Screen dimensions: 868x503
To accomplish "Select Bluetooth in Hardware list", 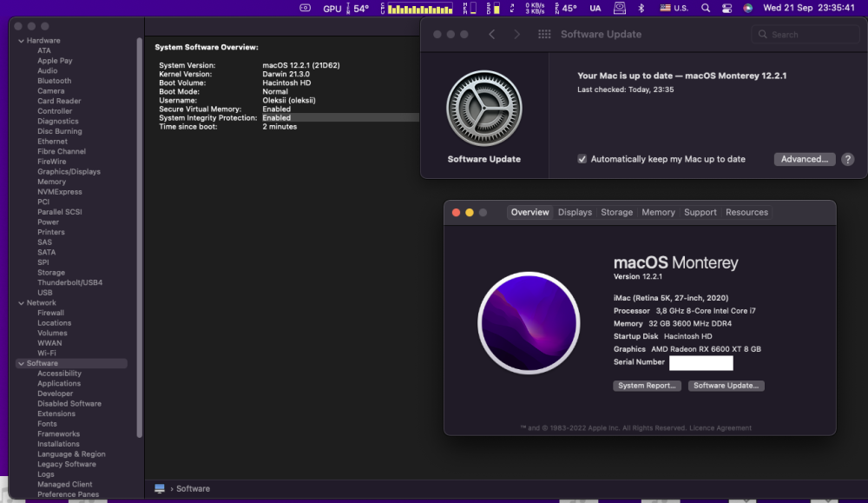I will [x=54, y=81].
